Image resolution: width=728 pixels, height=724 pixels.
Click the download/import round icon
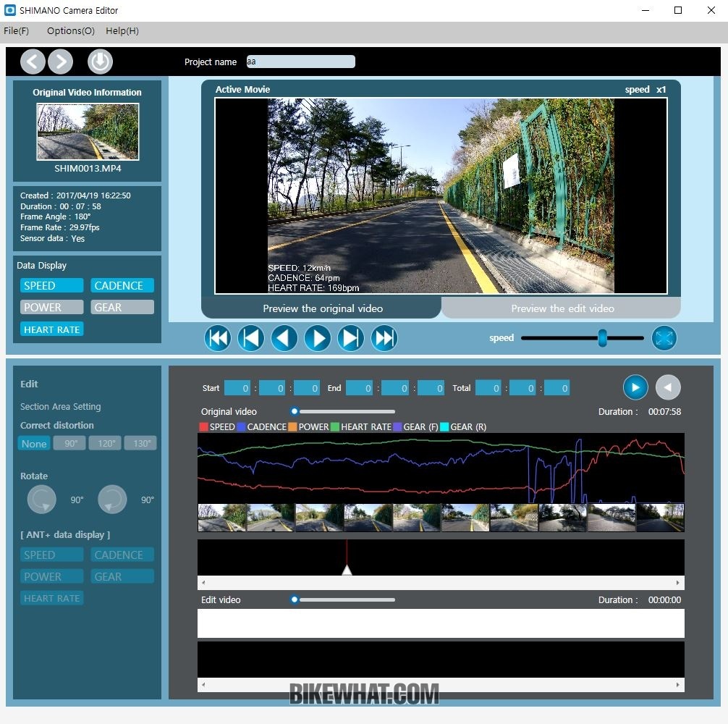[x=101, y=62]
